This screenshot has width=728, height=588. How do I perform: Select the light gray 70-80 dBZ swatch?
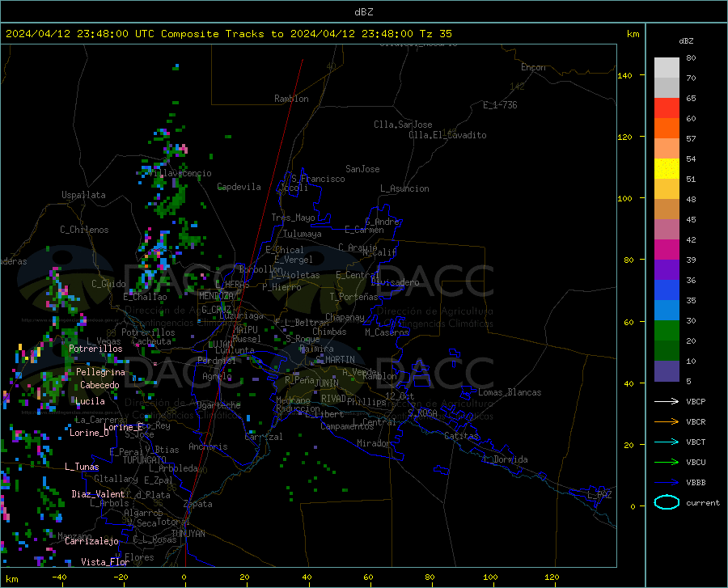[667, 68]
